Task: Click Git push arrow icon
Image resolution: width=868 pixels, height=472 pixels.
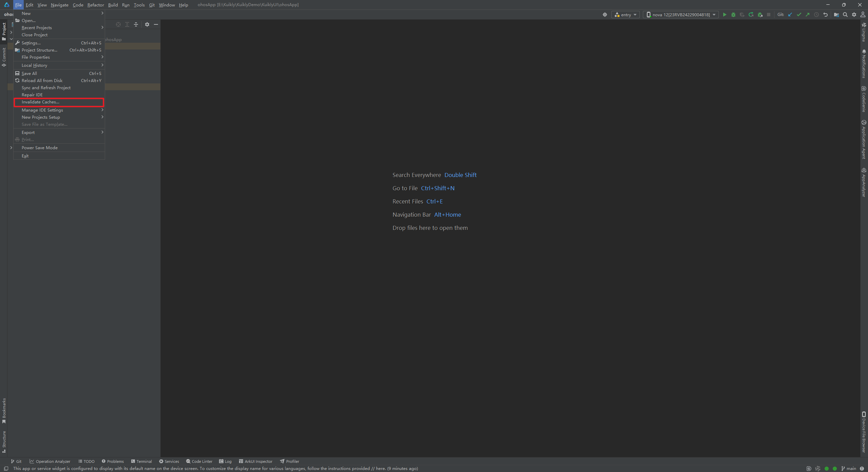Action: [808, 15]
